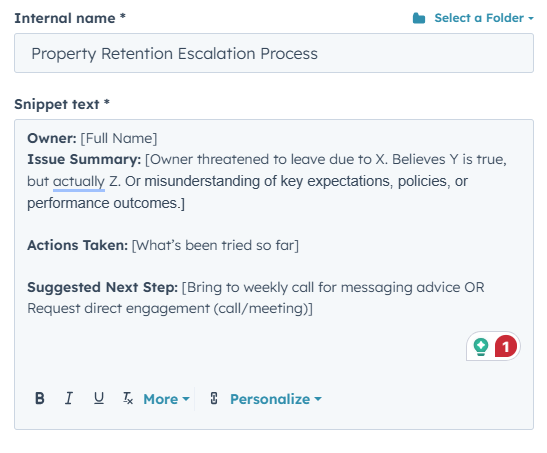Click into the Owner line of the snippet

point(92,138)
